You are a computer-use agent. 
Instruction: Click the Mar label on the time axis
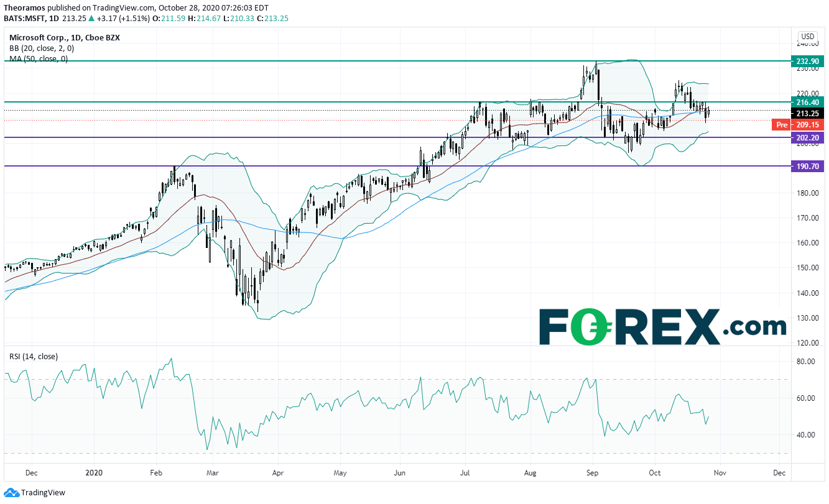click(x=212, y=472)
